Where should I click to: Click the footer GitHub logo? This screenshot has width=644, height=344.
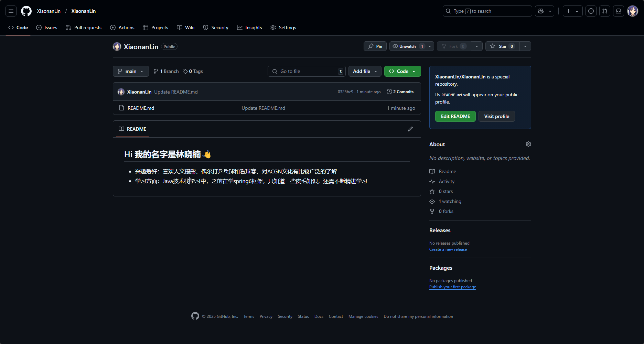pyautogui.click(x=195, y=316)
